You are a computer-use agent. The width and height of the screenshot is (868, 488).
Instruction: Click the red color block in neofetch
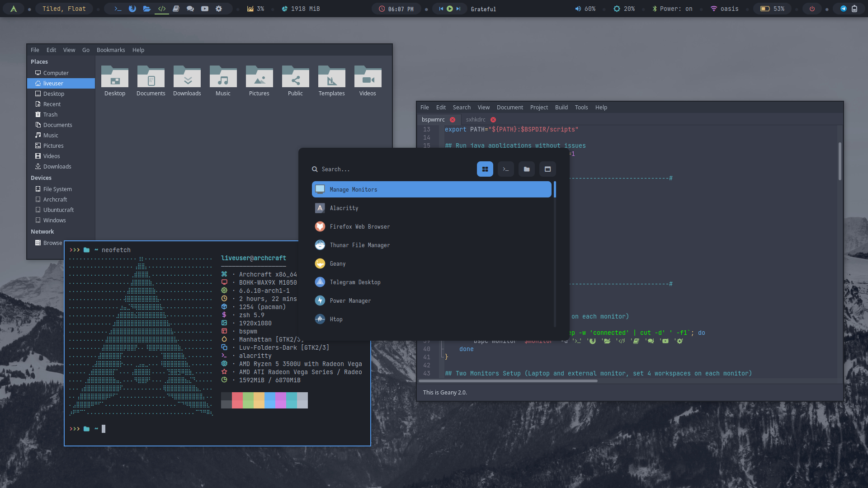coord(237,400)
